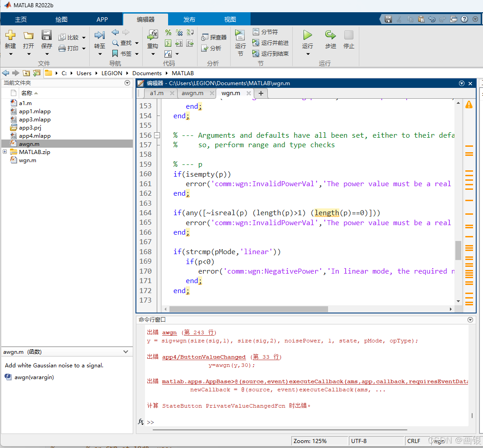The width and height of the screenshot is (483, 448).
Task: Click the smart indent icon
Action: click(x=168, y=43)
